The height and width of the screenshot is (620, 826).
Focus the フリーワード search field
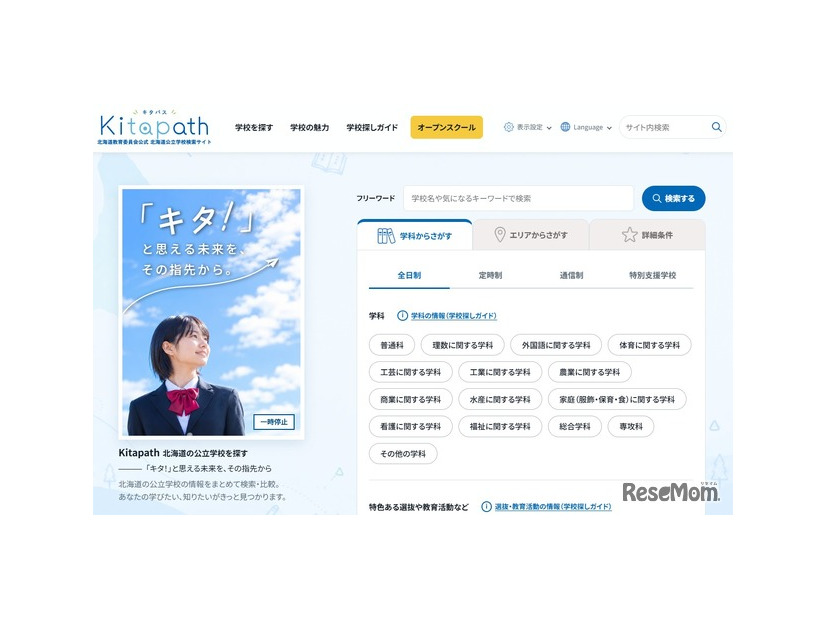coord(518,198)
